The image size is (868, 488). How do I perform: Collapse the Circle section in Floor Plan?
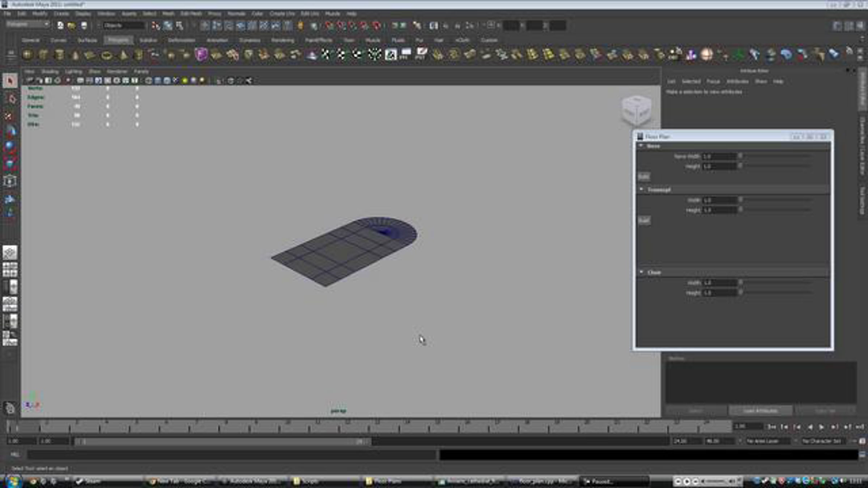[641, 272]
